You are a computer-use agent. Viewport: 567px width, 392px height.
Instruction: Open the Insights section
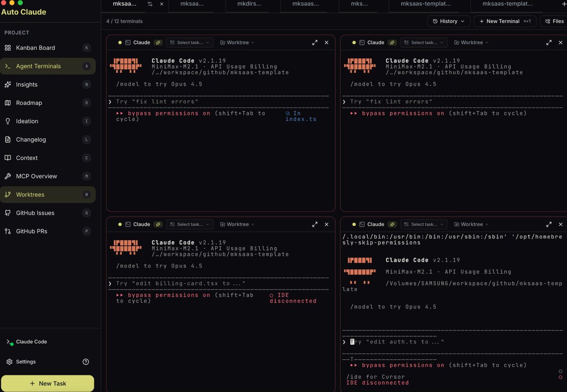coord(47,85)
